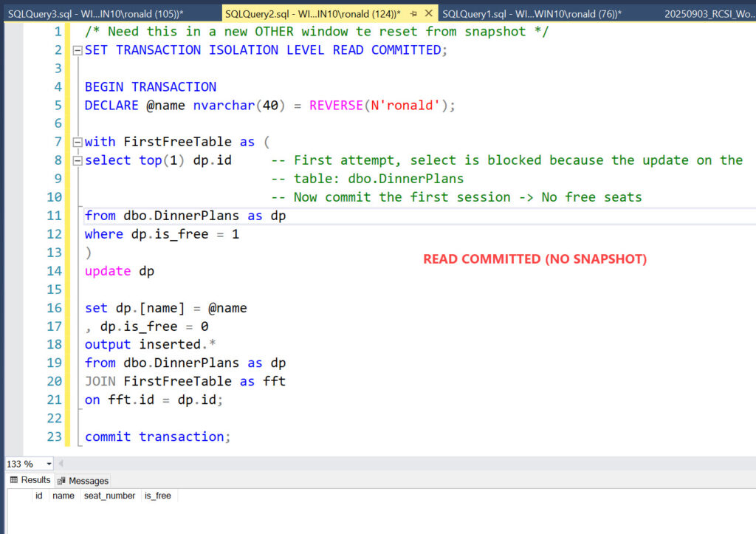Image resolution: width=756 pixels, height=534 pixels.
Task: Close the SQLQuery2.sql tab
Action: (428, 13)
